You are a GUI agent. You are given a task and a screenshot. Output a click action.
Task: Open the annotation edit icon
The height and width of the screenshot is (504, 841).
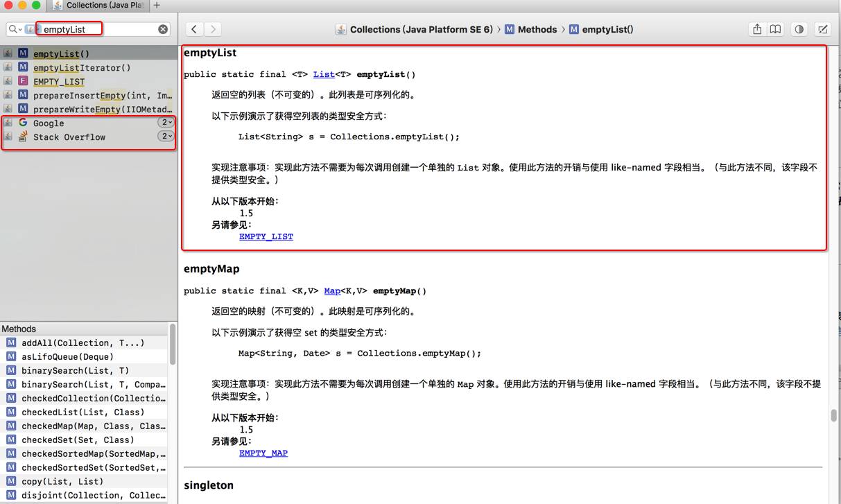pyautogui.click(x=823, y=29)
